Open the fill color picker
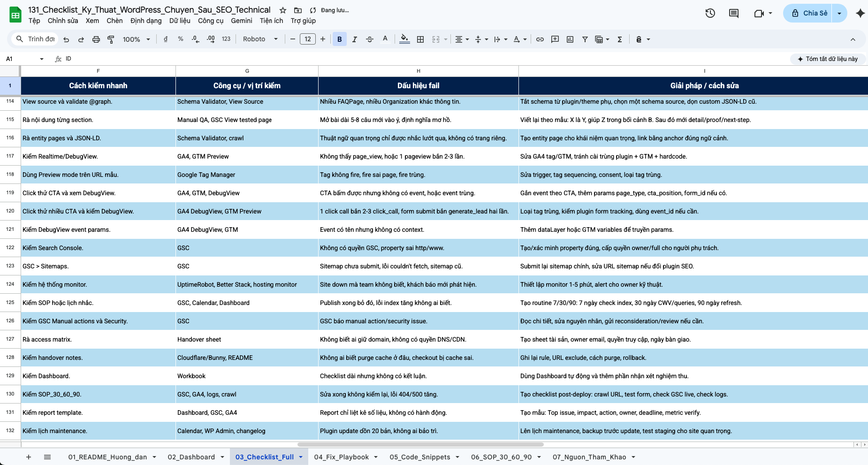868x465 pixels. 404,39
